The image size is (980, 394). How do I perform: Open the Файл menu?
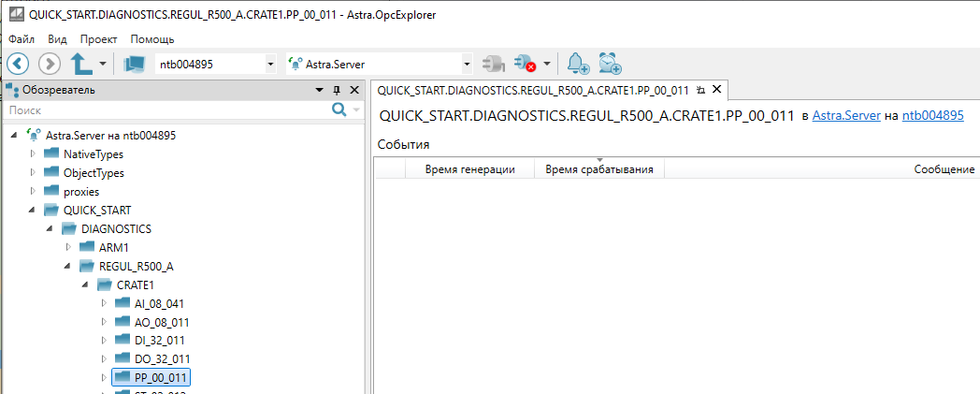tap(22, 39)
